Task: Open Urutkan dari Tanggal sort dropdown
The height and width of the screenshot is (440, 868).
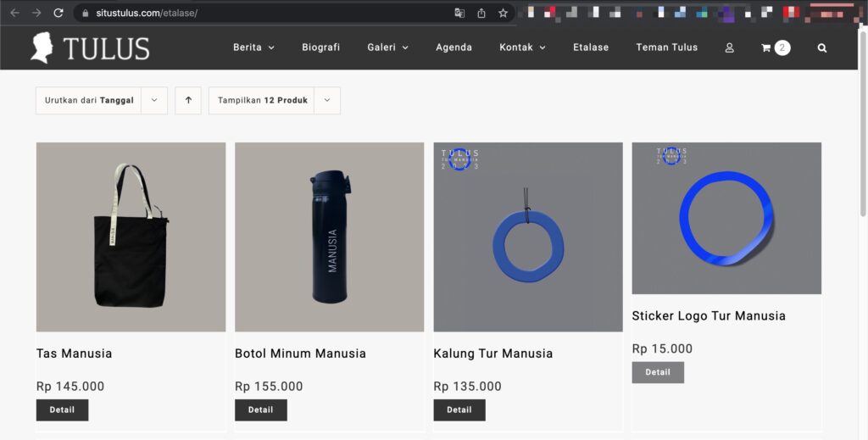Action: [102, 100]
